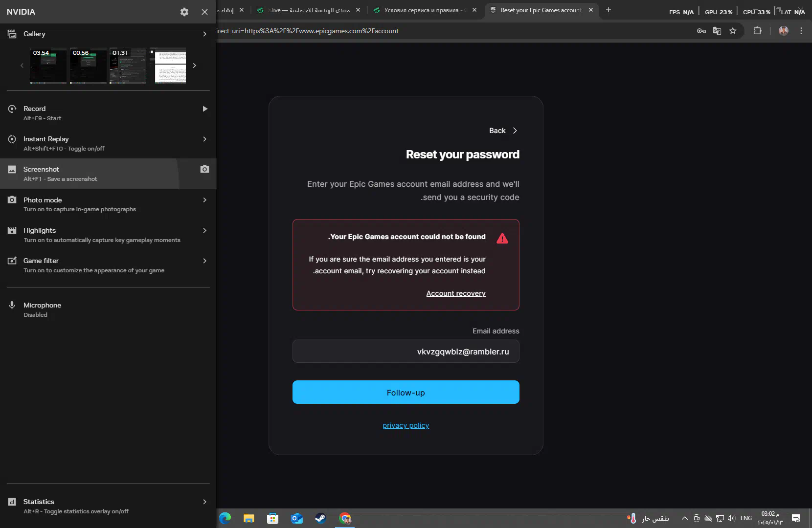812x528 pixels.
Task: Open gallery thumbnail timed 00:56
Action: 88,66
